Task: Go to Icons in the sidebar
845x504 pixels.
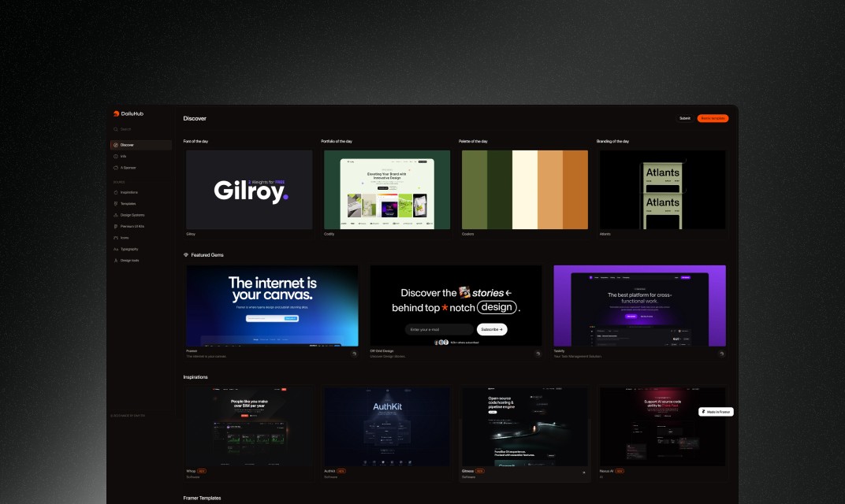Action: 140,238
